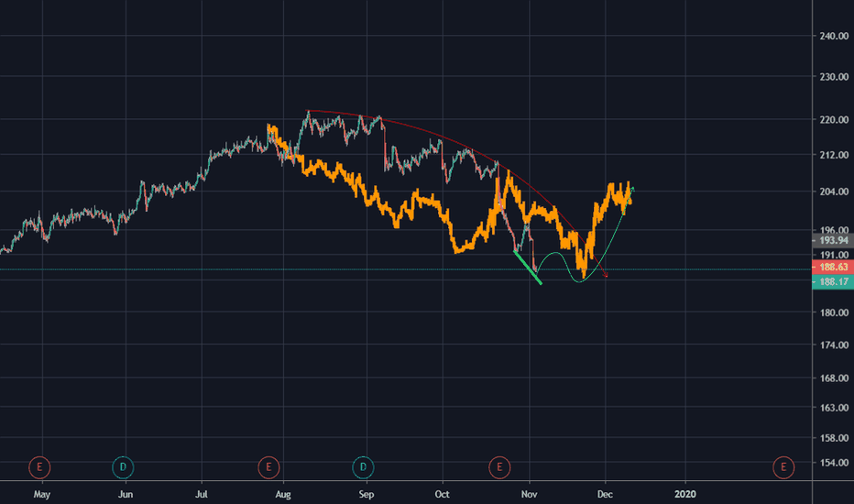Click the Nov label on time axis

point(529,494)
